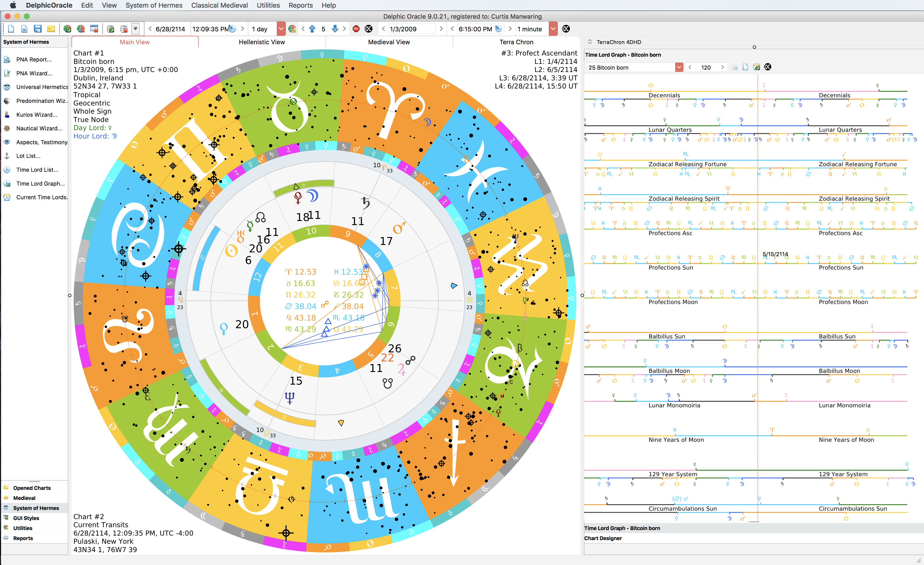Click the pie chart with red X icon
Viewport: 924px width, 565px height.
(x=81, y=29)
